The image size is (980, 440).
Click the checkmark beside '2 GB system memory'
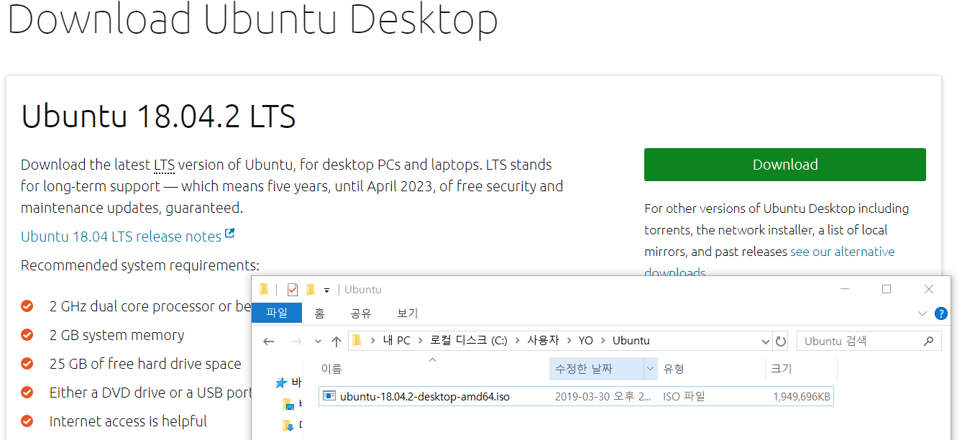[27, 335]
